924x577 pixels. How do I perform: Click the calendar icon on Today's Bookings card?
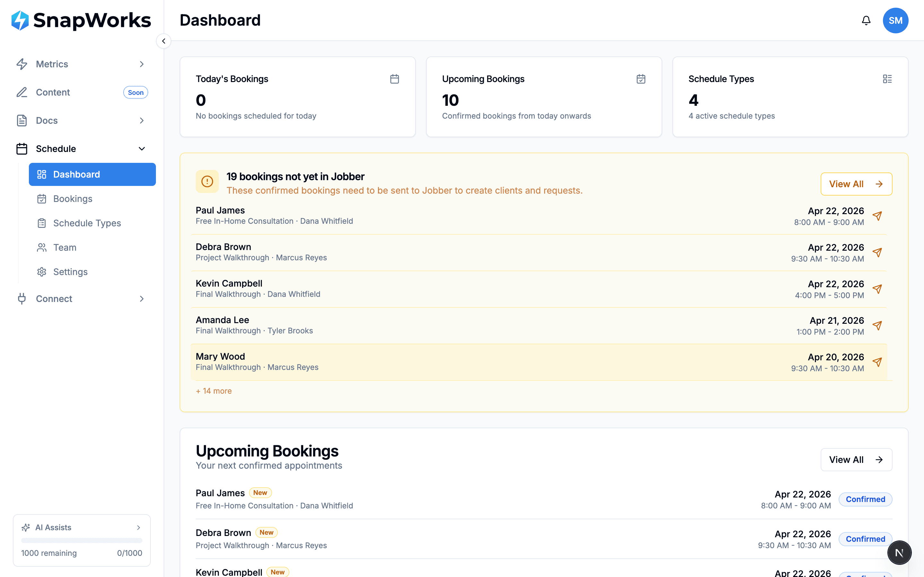click(395, 79)
